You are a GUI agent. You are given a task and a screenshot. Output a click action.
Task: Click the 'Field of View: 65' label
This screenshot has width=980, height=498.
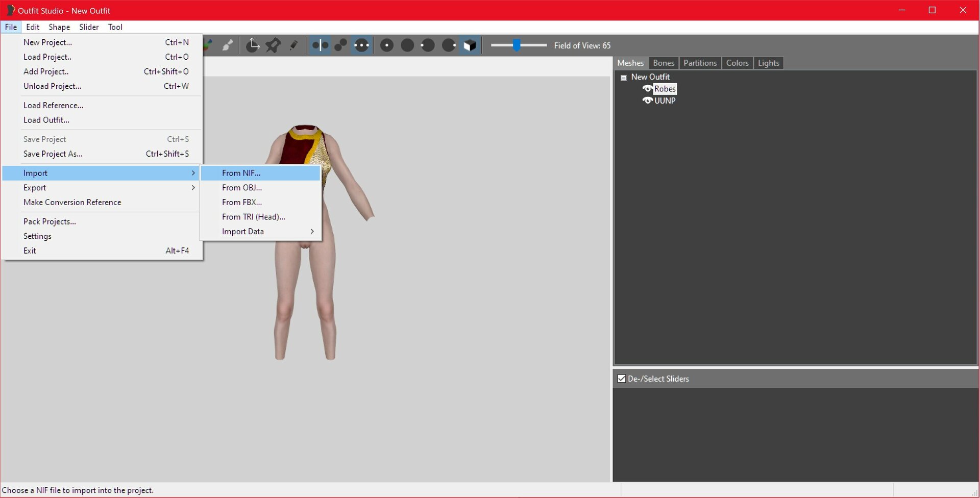[582, 45]
